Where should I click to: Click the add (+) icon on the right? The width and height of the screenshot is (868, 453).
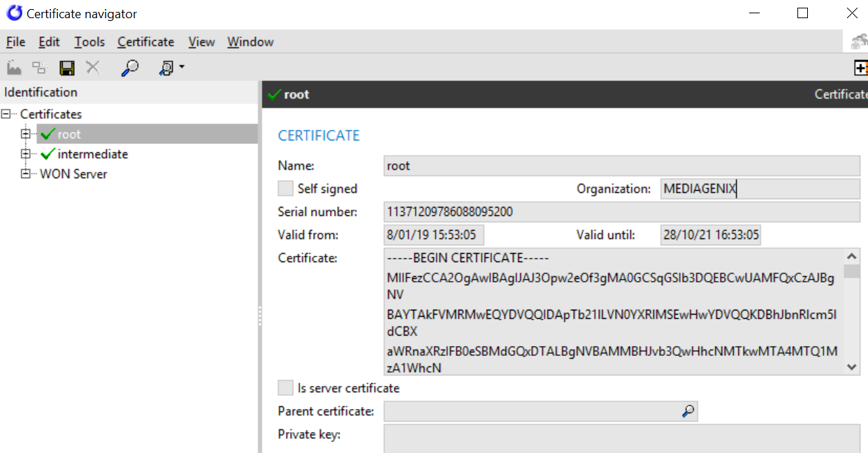tap(862, 67)
